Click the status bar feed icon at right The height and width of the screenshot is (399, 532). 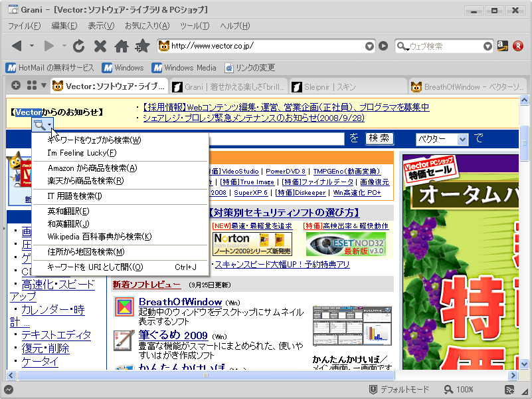coord(509,390)
